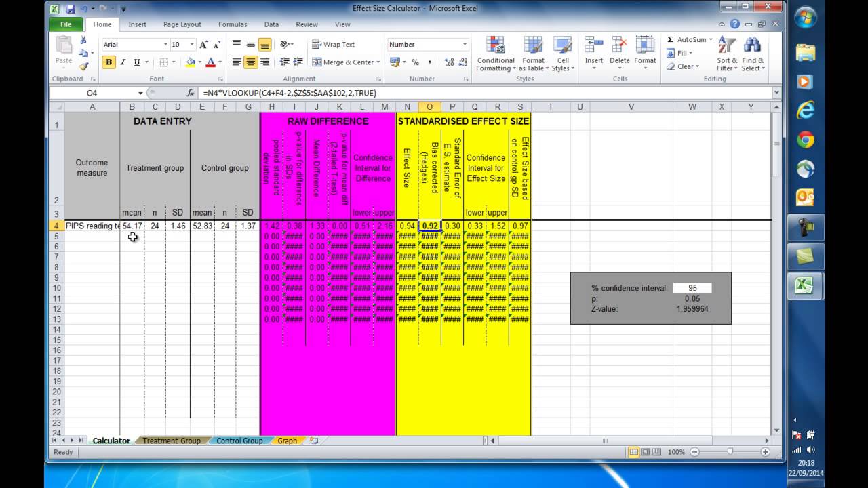Click the Format Painter brush icon

pos(83,66)
